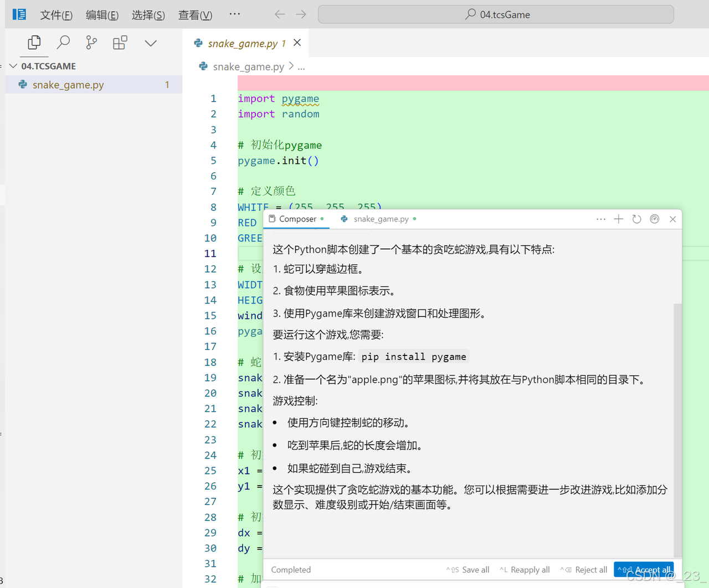Click the Composer history refresh icon

pyautogui.click(x=636, y=219)
